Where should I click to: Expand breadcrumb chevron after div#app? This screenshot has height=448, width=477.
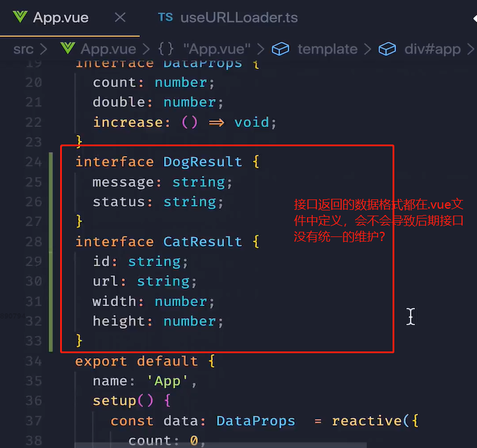coord(471,49)
